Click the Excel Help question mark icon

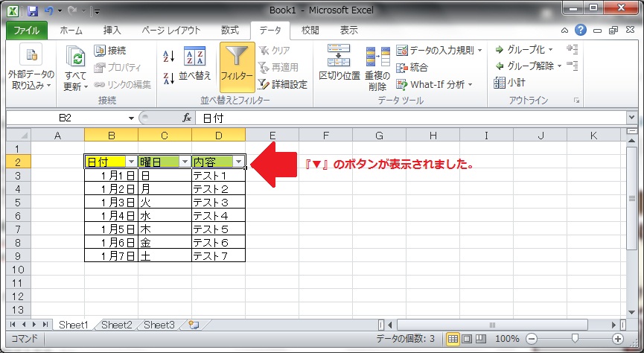click(580, 30)
